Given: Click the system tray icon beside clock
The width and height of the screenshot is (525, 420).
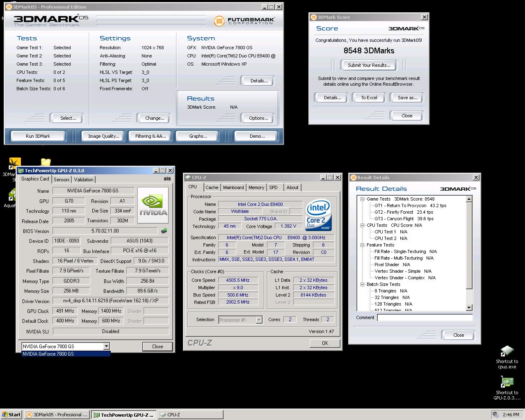Looking at the screenshot, I should coord(495,415).
